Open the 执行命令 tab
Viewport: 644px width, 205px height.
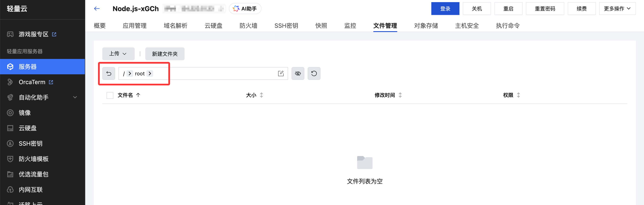pos(508,26)
